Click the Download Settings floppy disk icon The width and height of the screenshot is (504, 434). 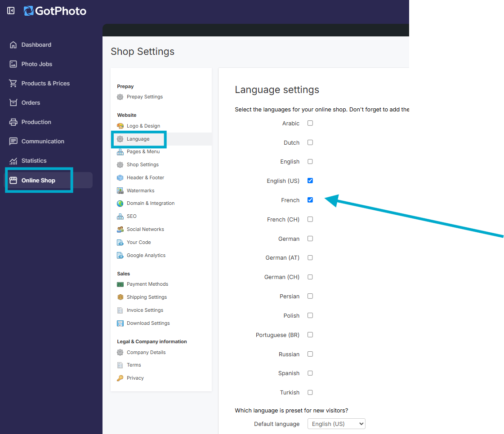(120, 323)
